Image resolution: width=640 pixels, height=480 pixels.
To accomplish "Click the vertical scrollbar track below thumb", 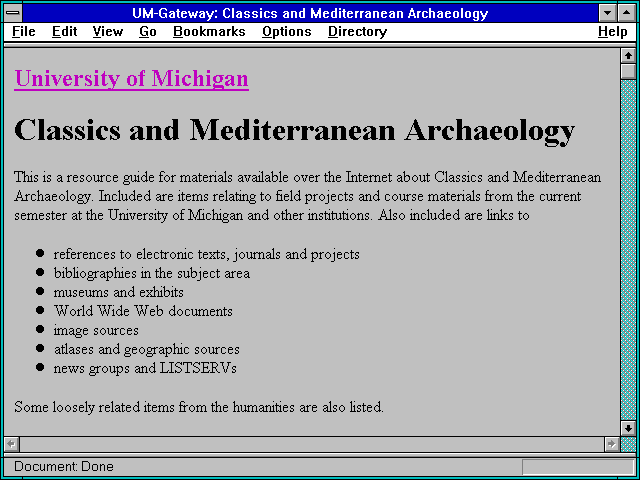I will tap(628, 250).
